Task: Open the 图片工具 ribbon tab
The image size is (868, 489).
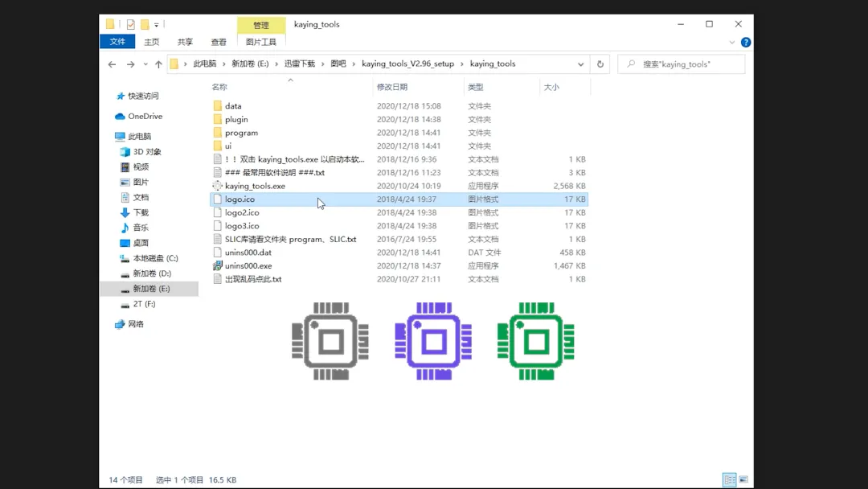Action: [261, 42]
